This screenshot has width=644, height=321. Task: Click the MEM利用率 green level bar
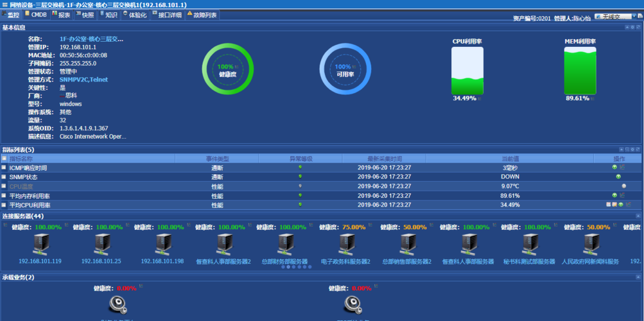click(x=580, y=71)
